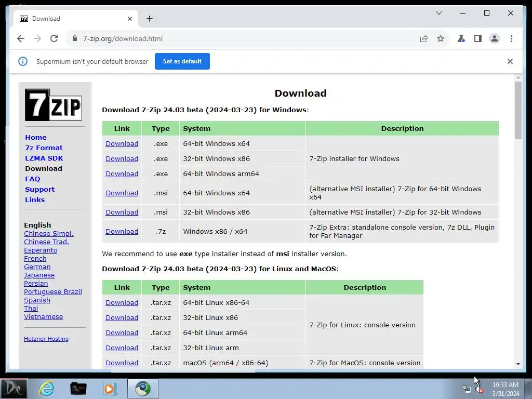Share this page via share icon
Screen dimensions: 532x399
pyautogui.click(x=424, y=38)
